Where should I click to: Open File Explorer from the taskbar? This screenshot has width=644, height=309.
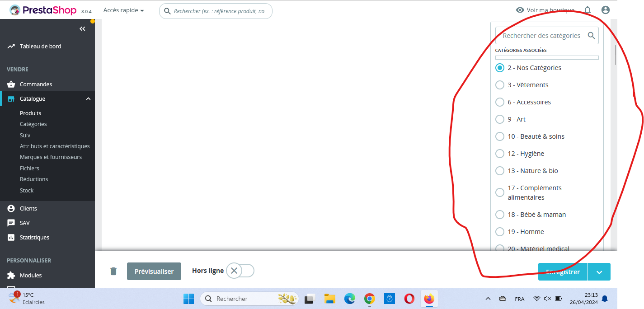329,299
